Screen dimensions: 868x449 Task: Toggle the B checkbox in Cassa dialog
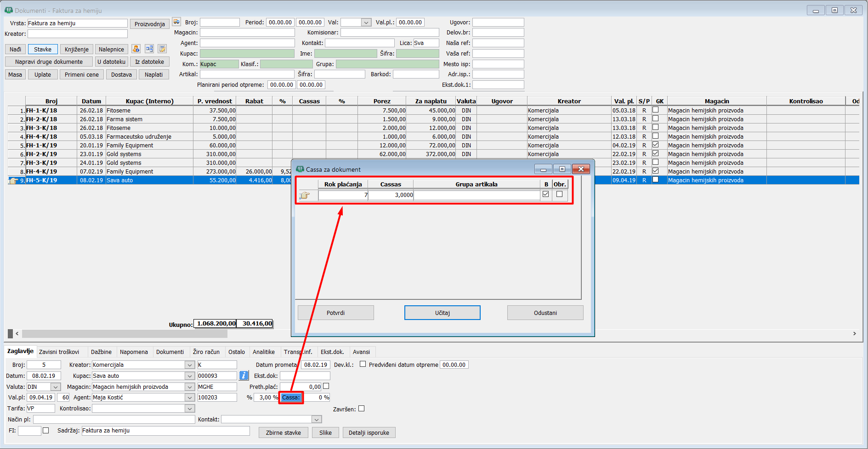pos(545,194)
